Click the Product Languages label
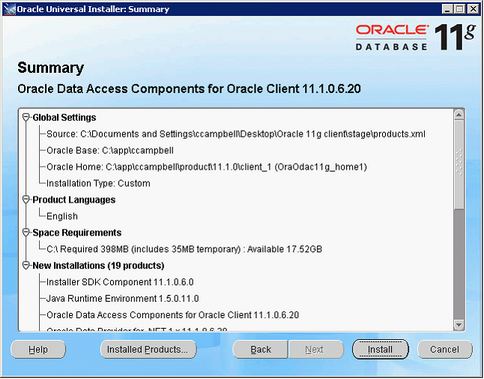The width and height of the screenshot is (484, 379). pos(74,200)
